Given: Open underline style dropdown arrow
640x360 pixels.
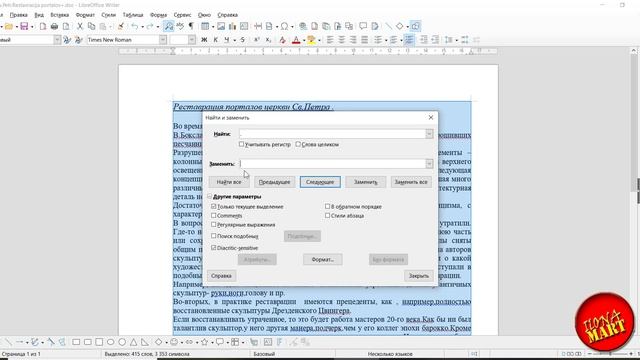Looking at the screenshot, I should (236, 40).
